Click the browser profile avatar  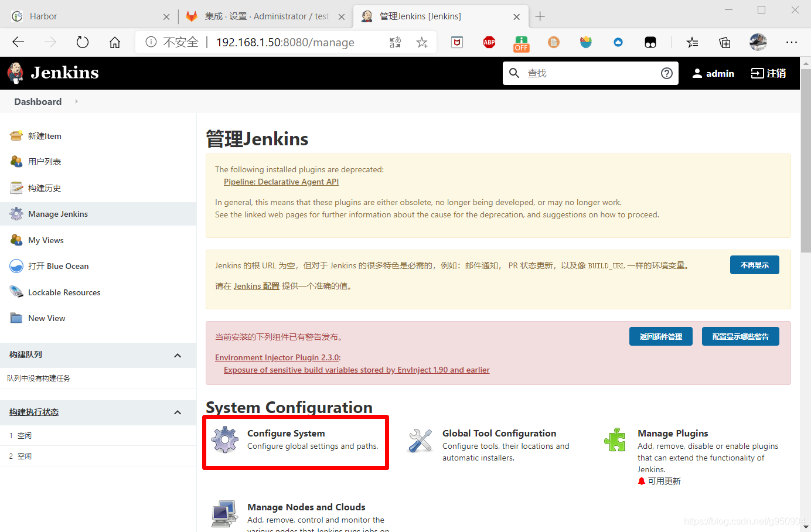758,42
